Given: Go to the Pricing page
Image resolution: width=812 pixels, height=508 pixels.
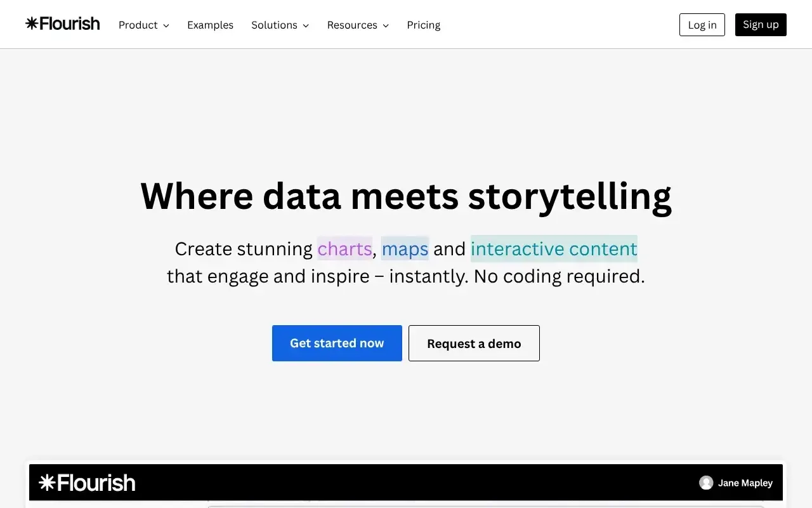Looking at the screenshot, I should pos(423,25).
